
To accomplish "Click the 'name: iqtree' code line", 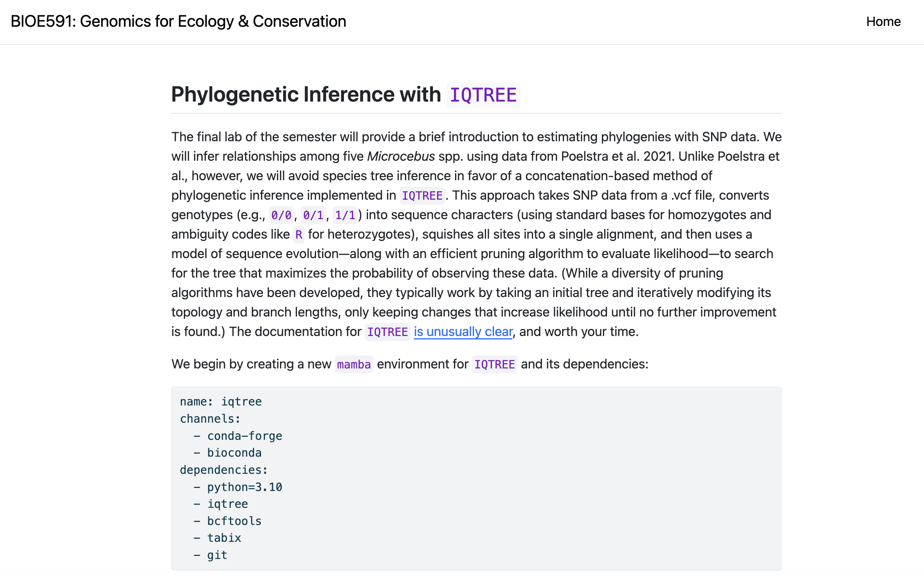I will click(x=221, y=402).
